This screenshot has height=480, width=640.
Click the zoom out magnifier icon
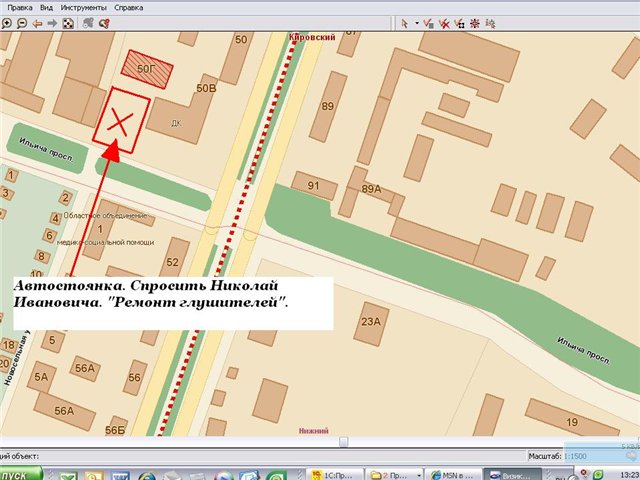point(20,22)
